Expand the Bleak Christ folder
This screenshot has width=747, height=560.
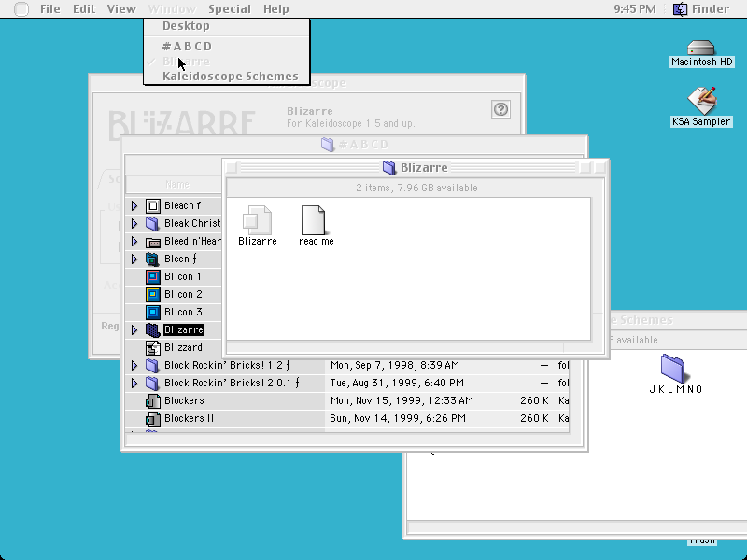tap(134, 223)
